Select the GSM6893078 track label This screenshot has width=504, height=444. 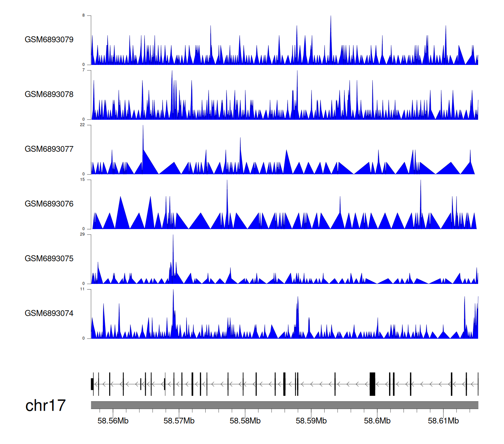pyautogui.click(x=49, y=95)
